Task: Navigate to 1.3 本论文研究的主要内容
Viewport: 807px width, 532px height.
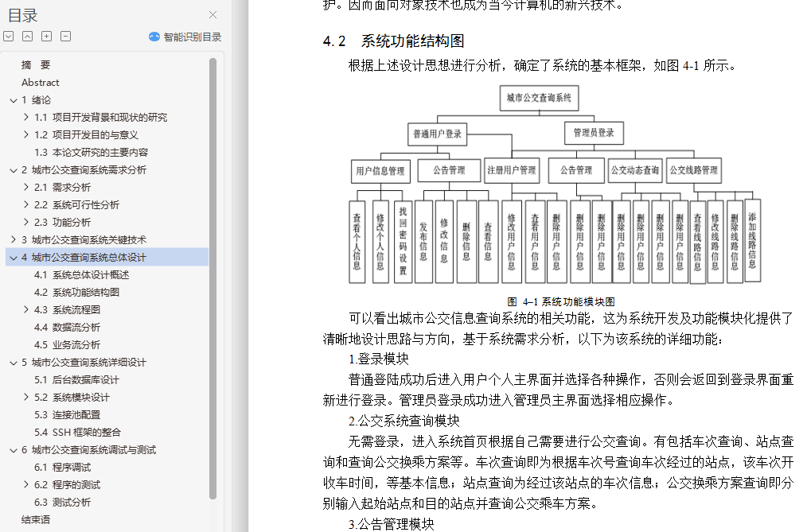Action: [91, 152]
